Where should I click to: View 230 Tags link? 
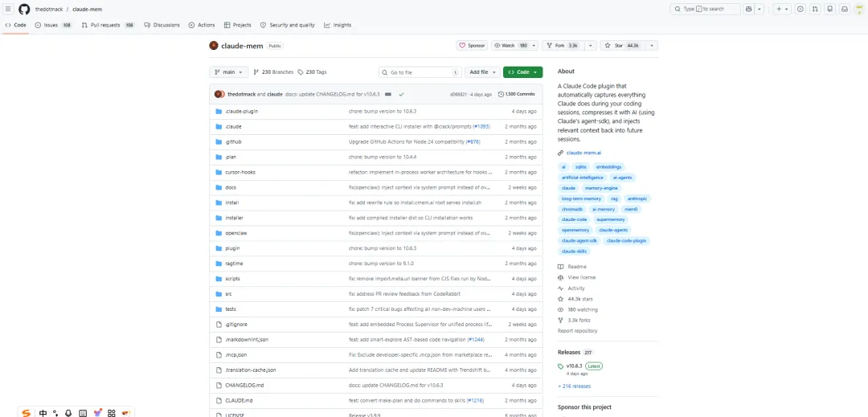pos(312,72)
